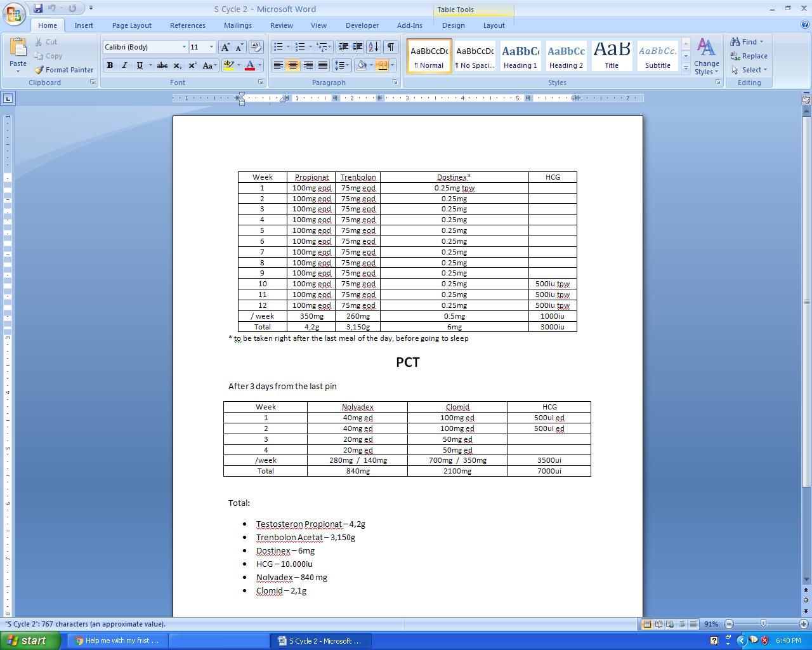Screen dimensions: 812x650
Task: Open the Office Button menu
Action: pyautogui.click(x=14, y=14)
